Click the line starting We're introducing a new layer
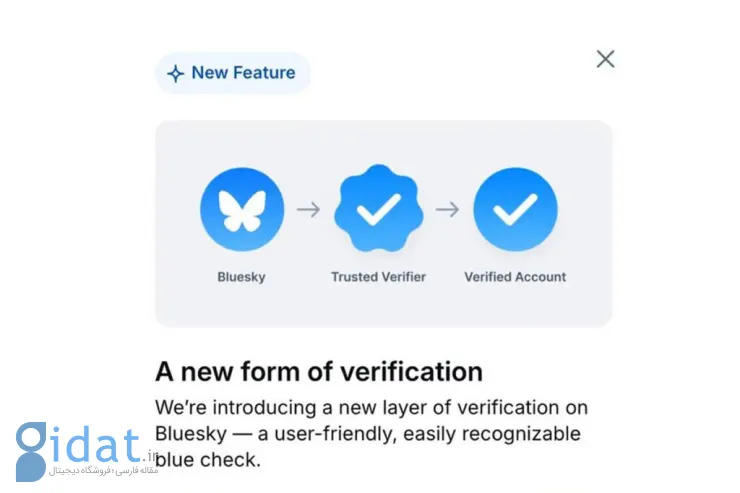The width and height of the screenshot is (740, 493). (x=371, y=408)
